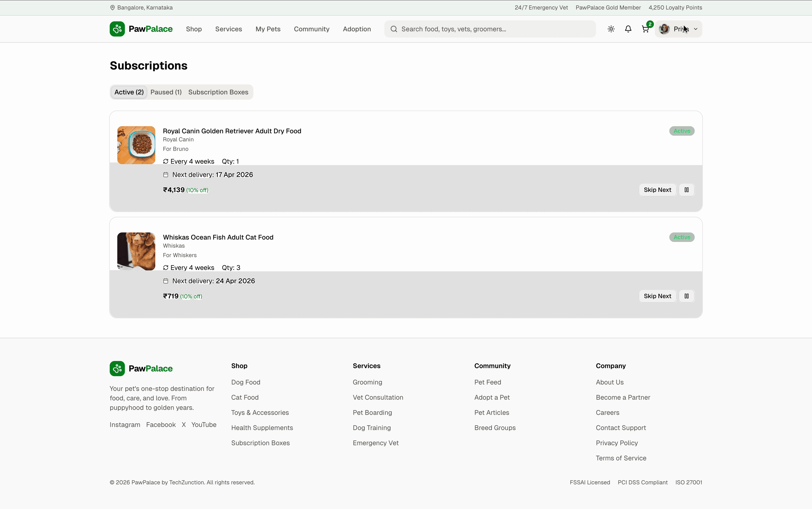Switch to the Paused (1) subscriptions tab
The width and height of the screenshot is (812, 509).
coord(166,92)
